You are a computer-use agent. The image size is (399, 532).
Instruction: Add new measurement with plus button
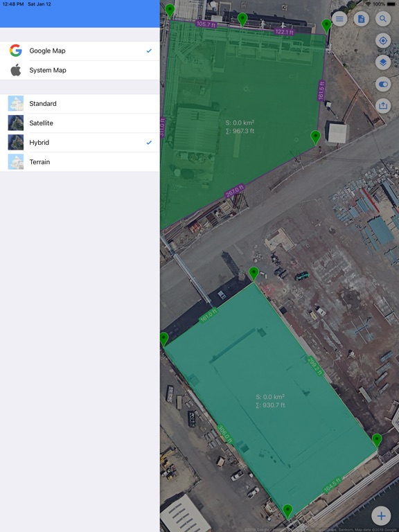(x=381, y=515)
